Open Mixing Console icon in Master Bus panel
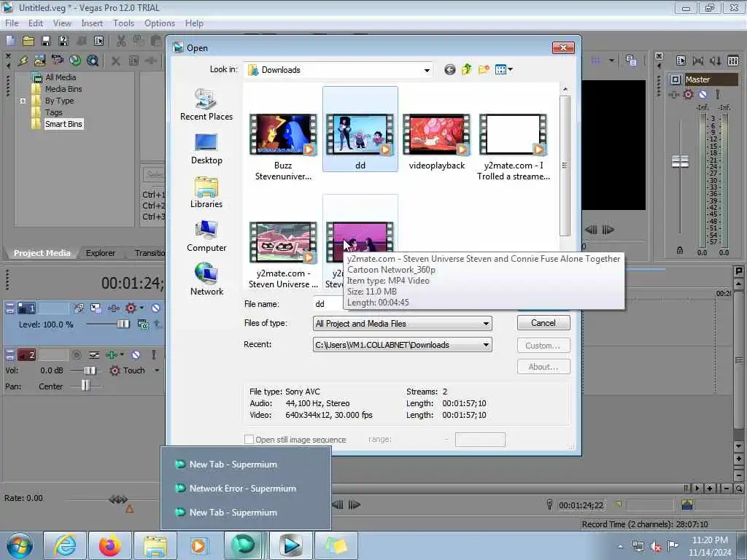The height and width of the screenshot is (560, 747). (x=733, y=61)
